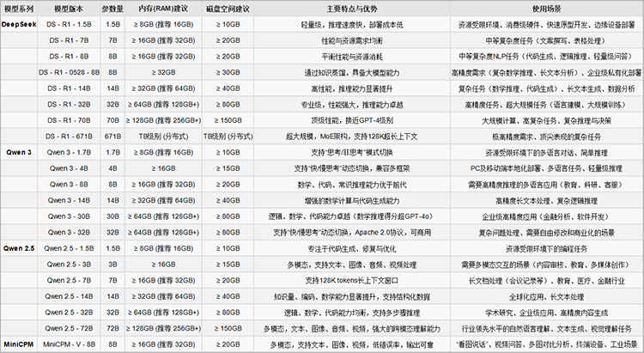Screen dimensions: 644x353
Task: Click the '671B' parameter count cell
Action: coord(112,137)
